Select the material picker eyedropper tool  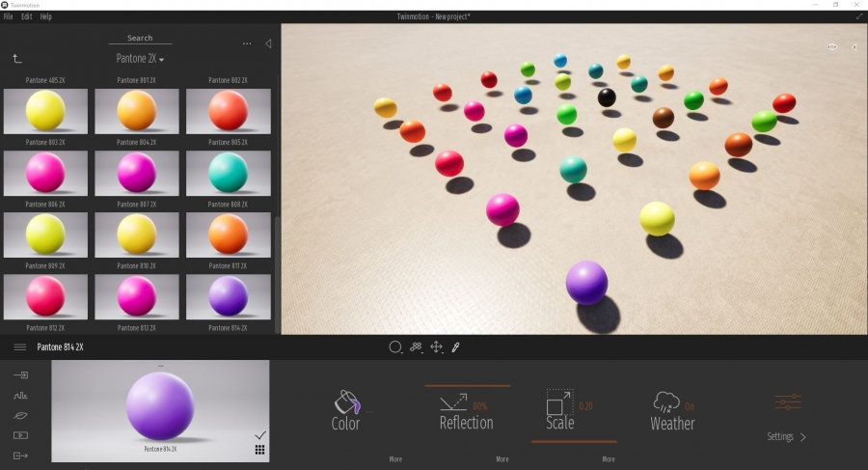[456, 347]
